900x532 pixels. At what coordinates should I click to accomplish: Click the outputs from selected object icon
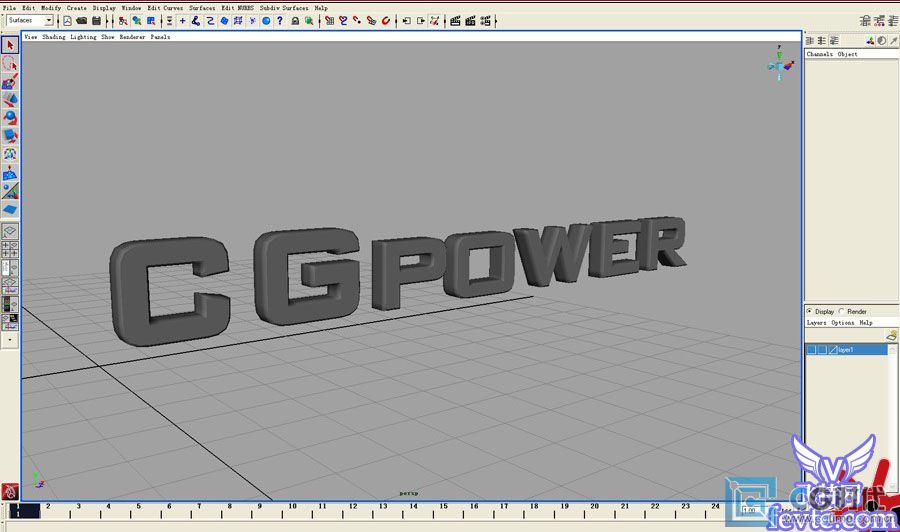coord(421,21)
